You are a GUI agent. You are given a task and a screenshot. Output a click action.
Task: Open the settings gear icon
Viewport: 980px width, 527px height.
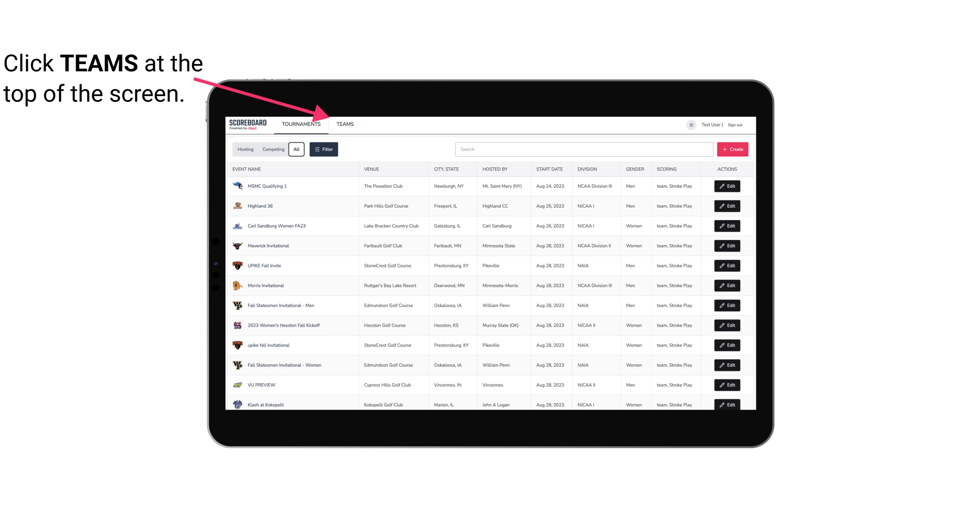tap(691, 124)
